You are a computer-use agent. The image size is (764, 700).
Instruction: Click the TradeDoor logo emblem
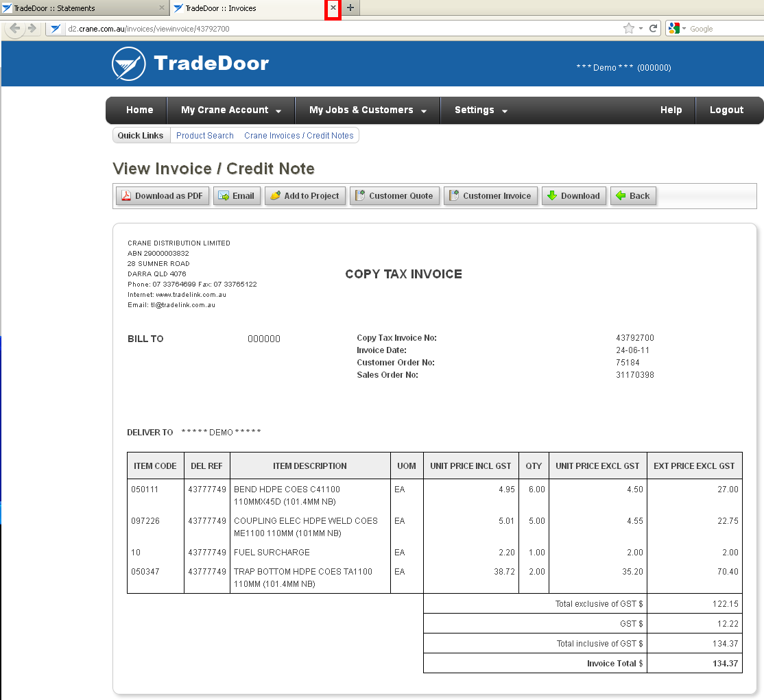click(x=129, y=64)
